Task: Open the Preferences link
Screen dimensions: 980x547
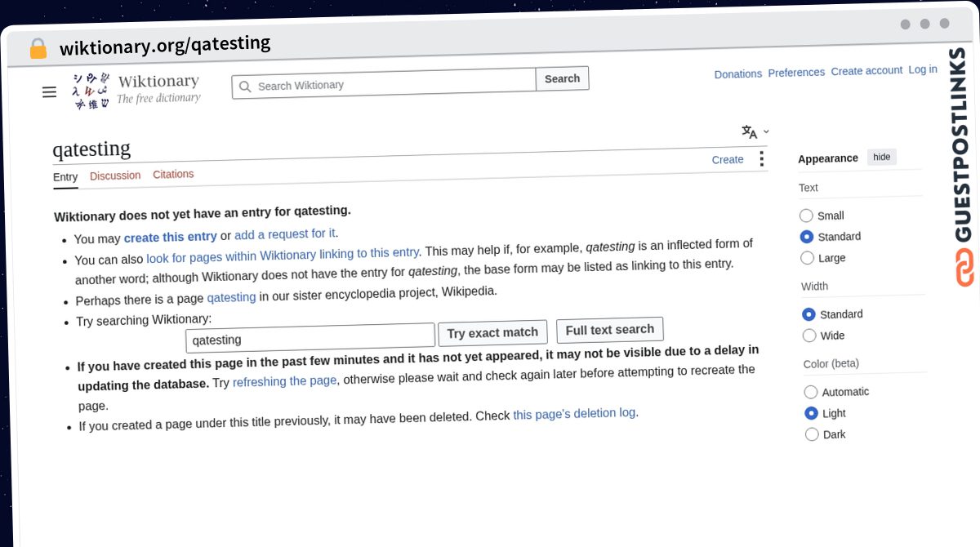Action: point(796,72)
